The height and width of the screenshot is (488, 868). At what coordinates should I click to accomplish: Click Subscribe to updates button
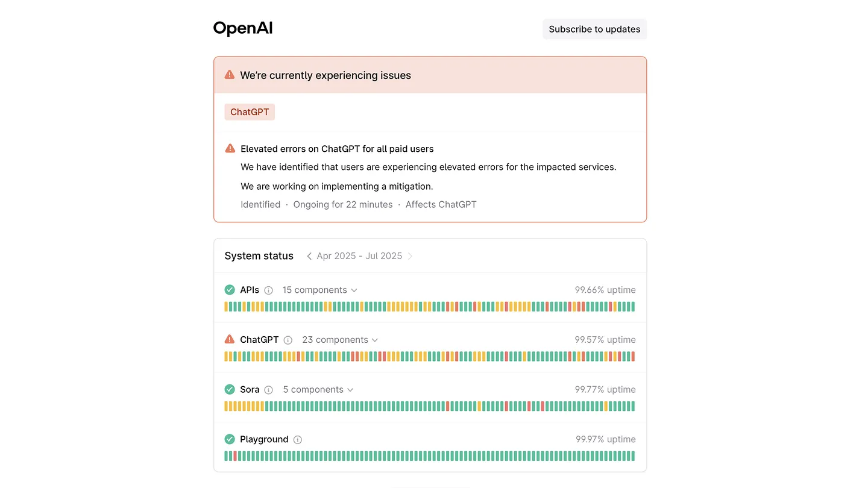click(x=594, y=29)
